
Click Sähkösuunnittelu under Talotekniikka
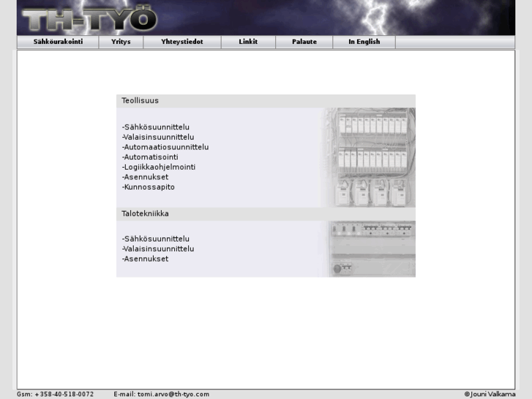pyautogui.click(x=156, y=239)
